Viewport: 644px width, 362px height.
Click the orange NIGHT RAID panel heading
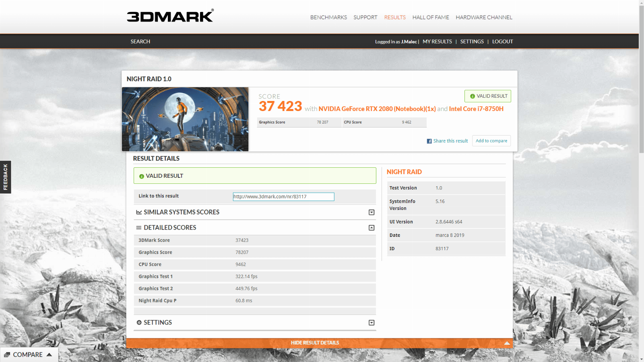pyautogui.click(x=404, y=172)
